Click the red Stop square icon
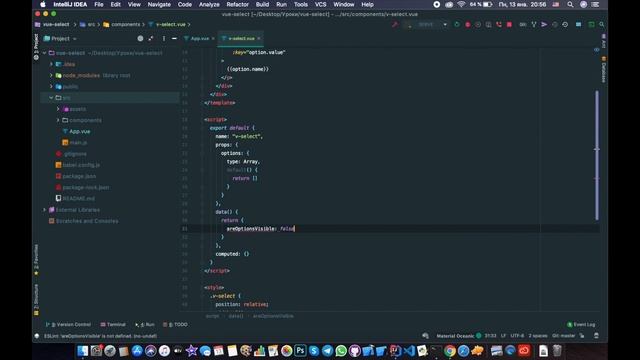 click(x=509, y=24)
